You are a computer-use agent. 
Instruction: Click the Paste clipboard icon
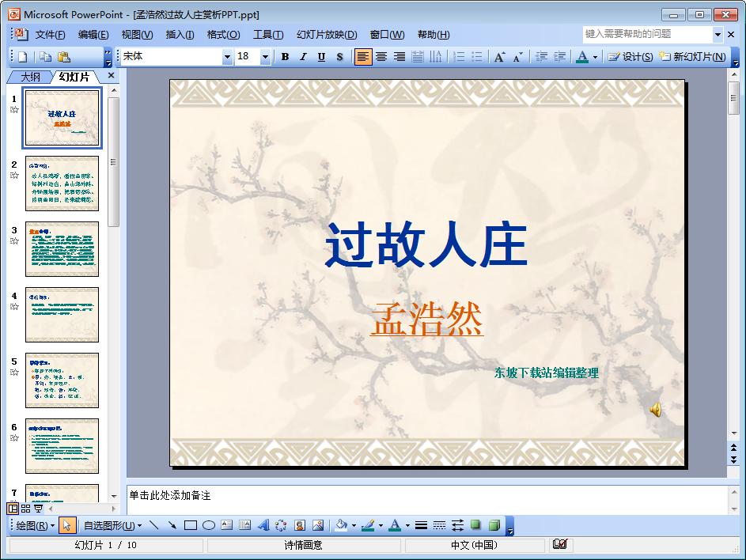(x=64, y=57)
